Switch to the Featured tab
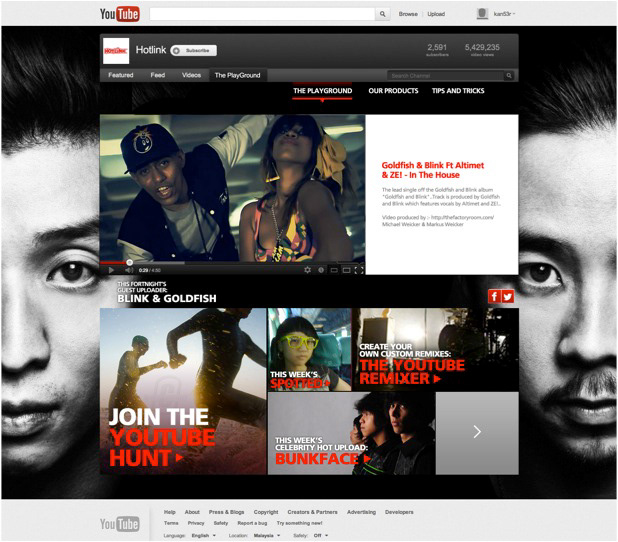The width and height of the screenshot is (618, 542). click(x=121, y=75)
